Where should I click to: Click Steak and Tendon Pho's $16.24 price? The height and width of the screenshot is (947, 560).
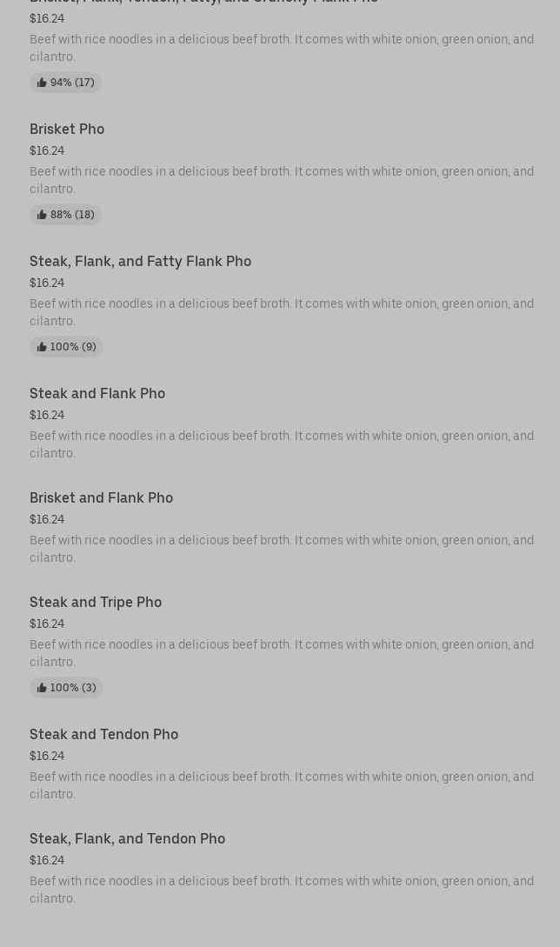[x=47, y=756]
